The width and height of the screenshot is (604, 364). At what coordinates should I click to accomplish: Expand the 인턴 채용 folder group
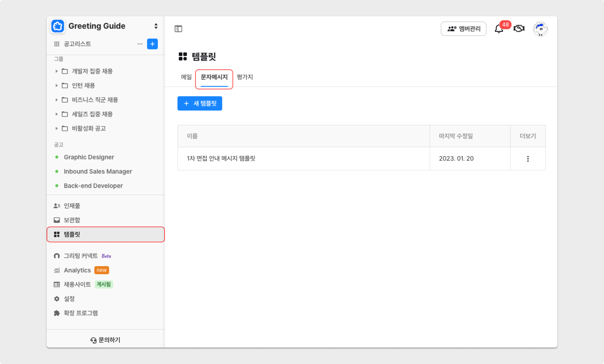56,86
